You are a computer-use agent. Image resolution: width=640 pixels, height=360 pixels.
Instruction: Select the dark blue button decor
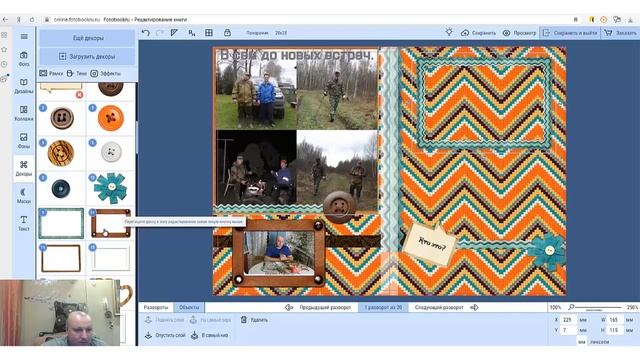coord(61,189)
